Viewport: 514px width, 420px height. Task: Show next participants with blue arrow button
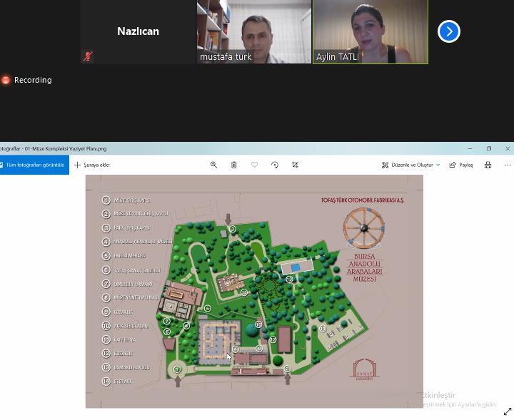click(449, 31)
